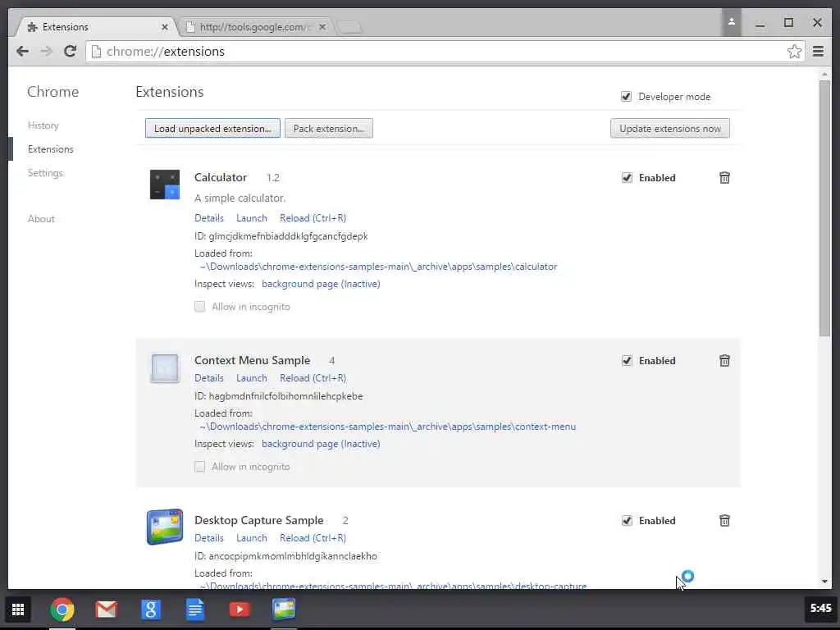Click the scrollbar up arrow

(824, 73)
